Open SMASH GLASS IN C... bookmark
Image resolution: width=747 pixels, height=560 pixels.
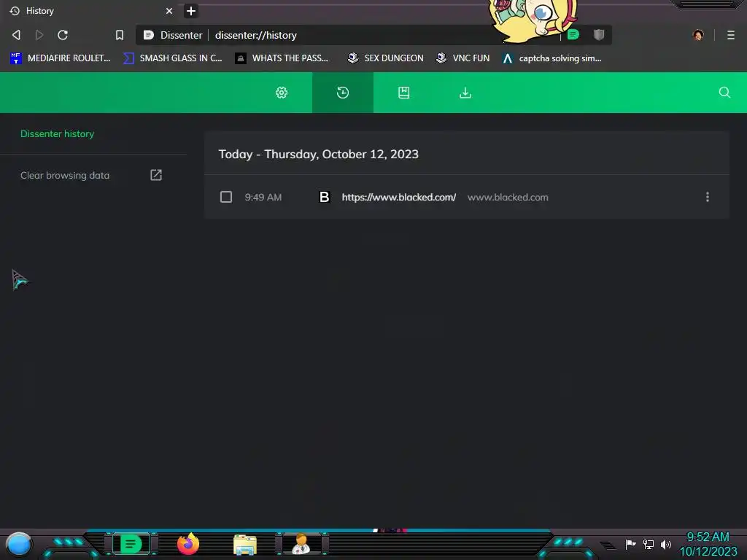[173, 58]
